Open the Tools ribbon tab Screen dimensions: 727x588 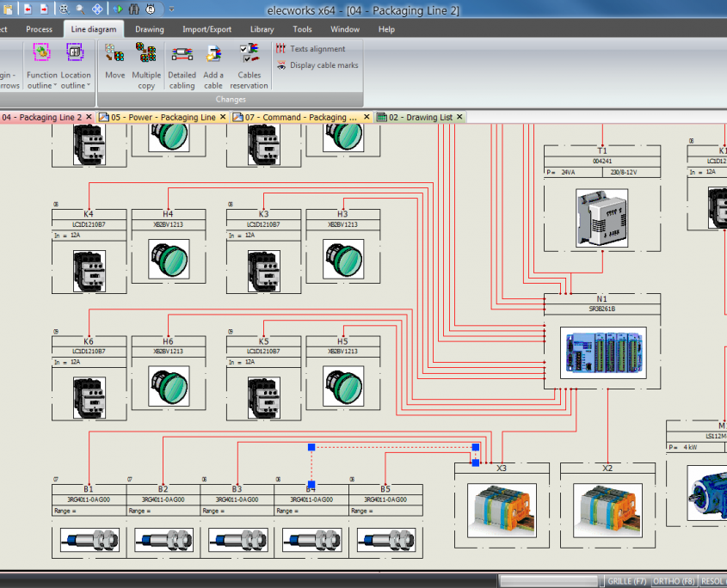[x=302, y=29]
